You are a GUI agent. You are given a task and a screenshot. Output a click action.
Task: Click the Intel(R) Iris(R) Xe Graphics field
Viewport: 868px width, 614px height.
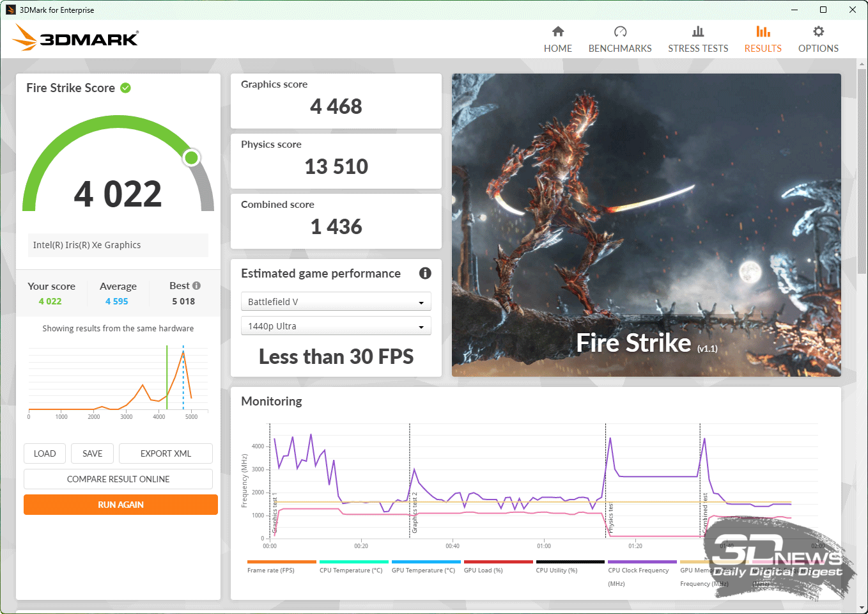118,245
